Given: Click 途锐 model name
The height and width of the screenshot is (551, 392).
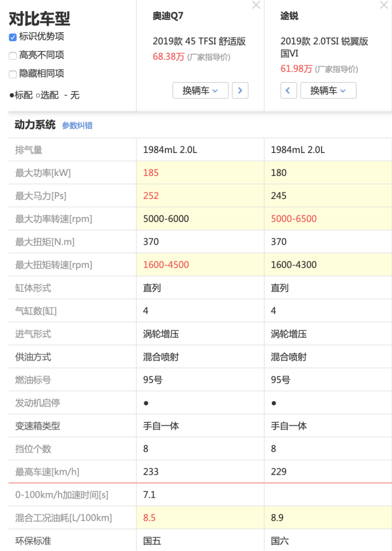Looking at the screenshot, I should 289,16.
